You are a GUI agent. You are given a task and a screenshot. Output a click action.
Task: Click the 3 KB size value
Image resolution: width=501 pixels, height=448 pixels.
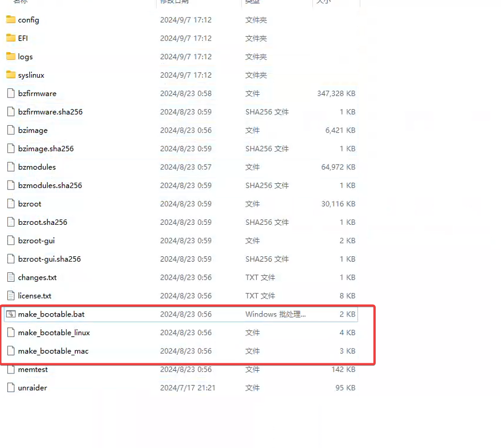pyautogui.click(x=347, y=351)
